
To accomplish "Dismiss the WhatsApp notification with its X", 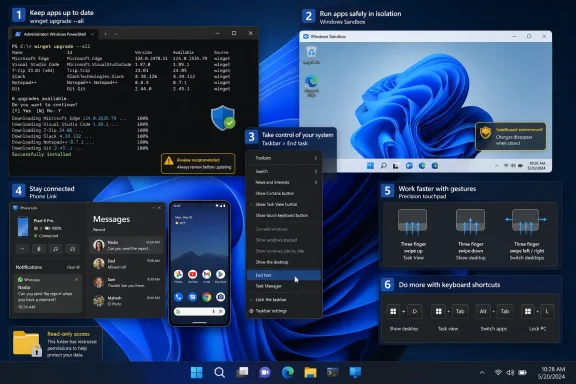I will tap(76, 280).
